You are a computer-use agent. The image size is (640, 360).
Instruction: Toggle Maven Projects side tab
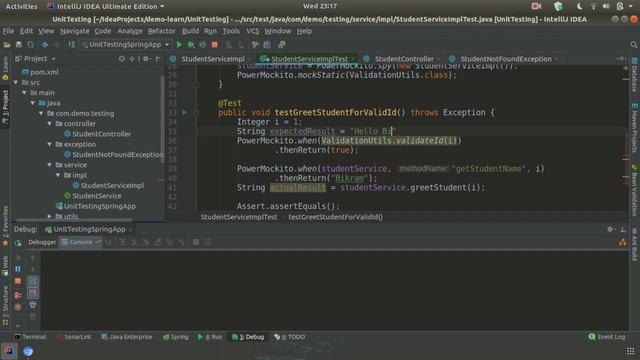tap(634, 128)
